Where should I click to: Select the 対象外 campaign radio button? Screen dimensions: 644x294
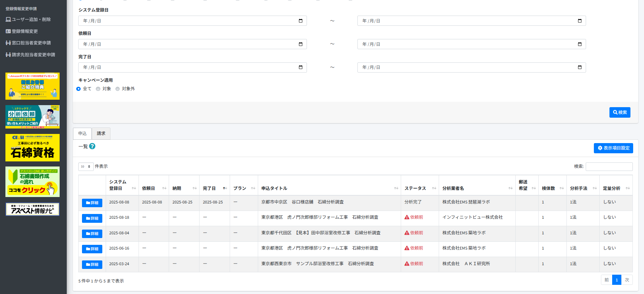(118, 89)
